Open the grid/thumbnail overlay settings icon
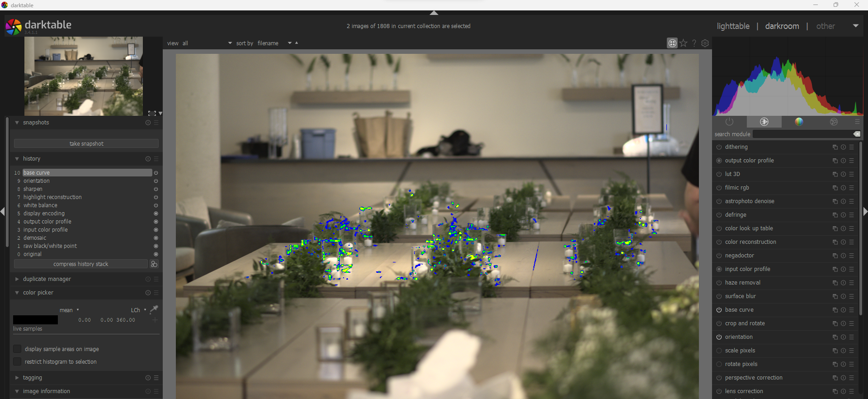The image size is (868, 399). click(x=672, y=43)
